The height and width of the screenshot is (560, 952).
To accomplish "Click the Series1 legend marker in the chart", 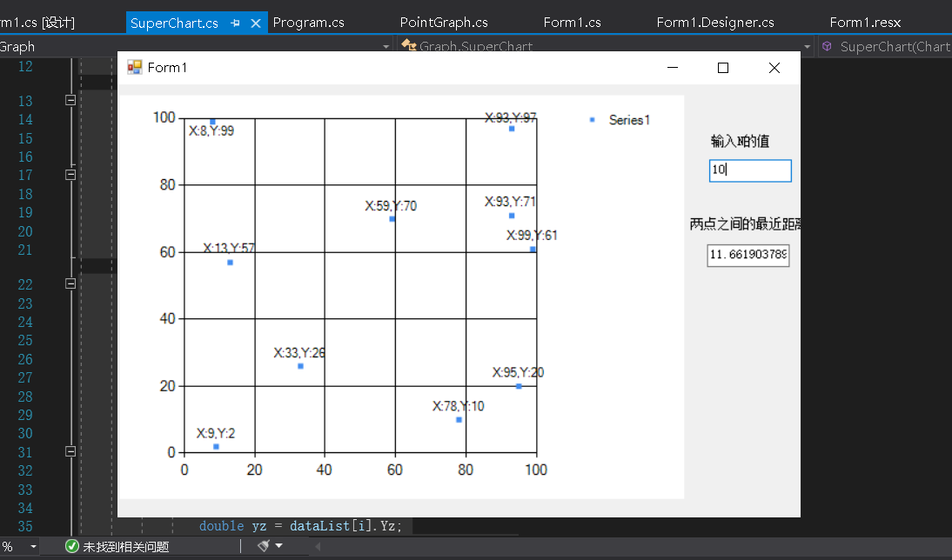I will click(593, 120).
